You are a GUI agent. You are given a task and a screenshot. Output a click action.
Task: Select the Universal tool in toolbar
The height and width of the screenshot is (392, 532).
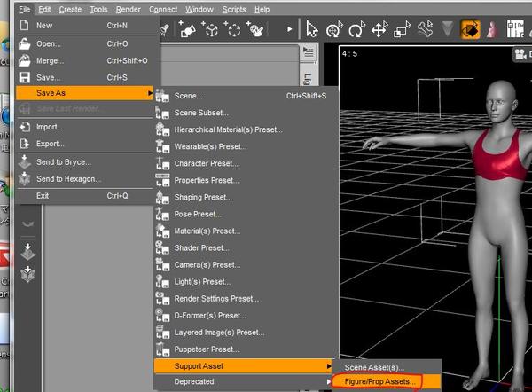click(334, 29)
